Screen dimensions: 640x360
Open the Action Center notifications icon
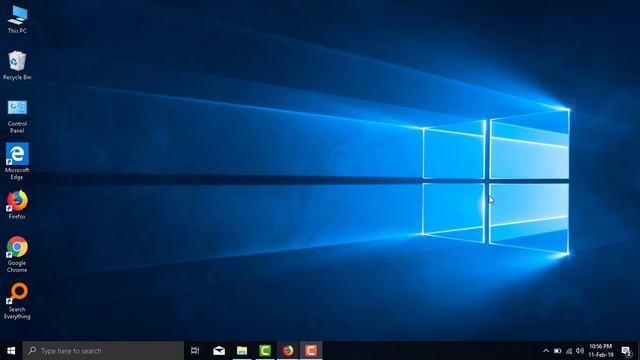pos(627,351)
